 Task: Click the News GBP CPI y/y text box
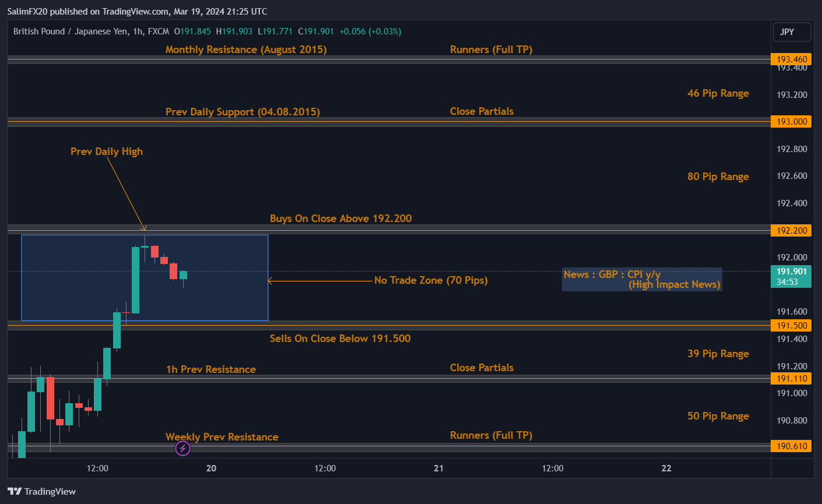[641, 279]
